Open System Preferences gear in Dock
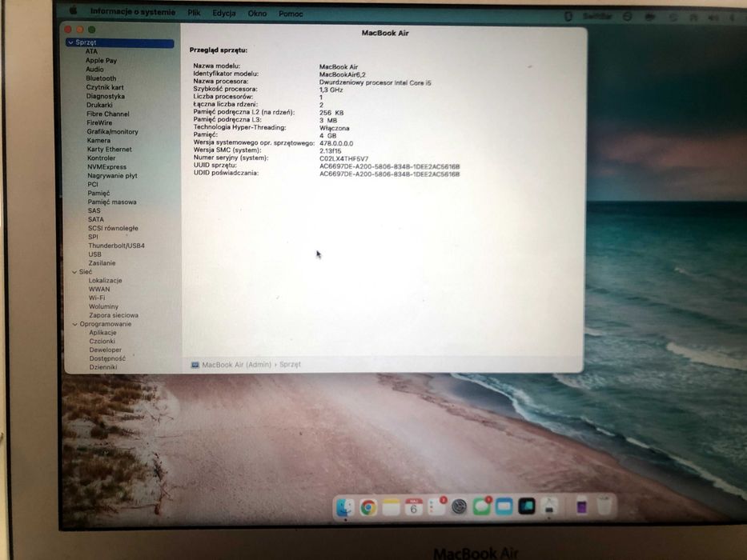The width and height of the screenshot is (747, 560). click(459, 506)
